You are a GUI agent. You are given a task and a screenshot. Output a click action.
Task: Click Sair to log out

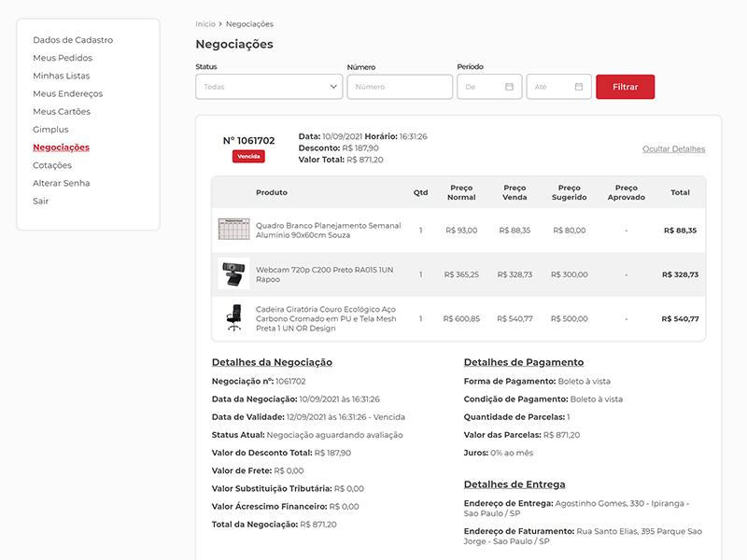pos(40,201)
